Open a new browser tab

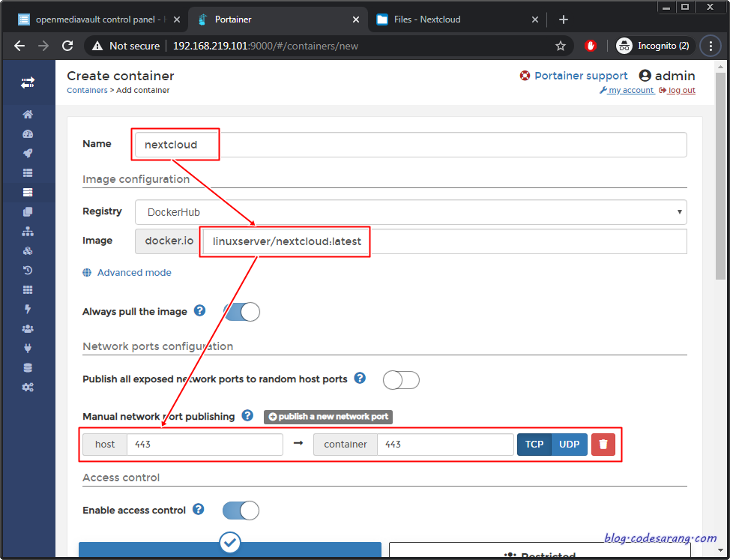564,19
